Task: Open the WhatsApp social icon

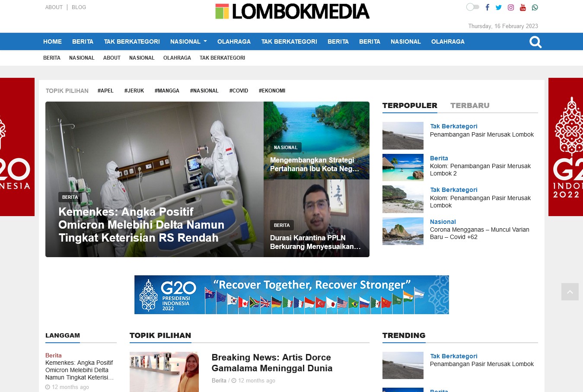Action: (535, 7)
